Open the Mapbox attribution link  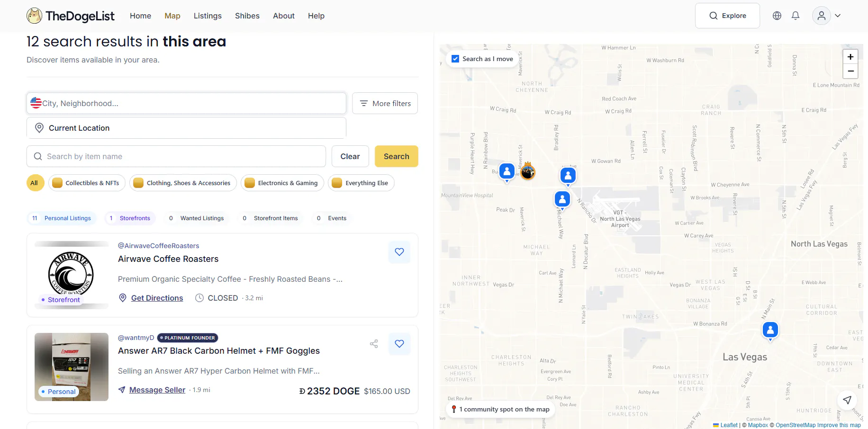tap(758, 425)
